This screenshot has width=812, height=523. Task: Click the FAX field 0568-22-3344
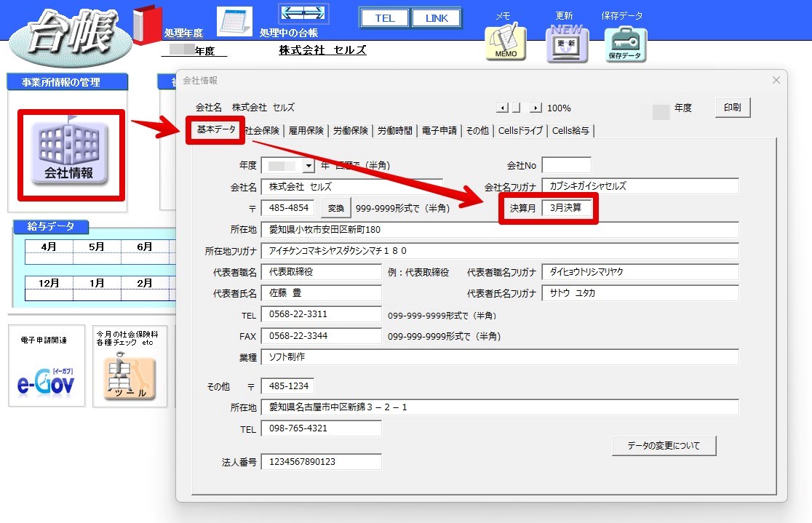pos(321,335)
